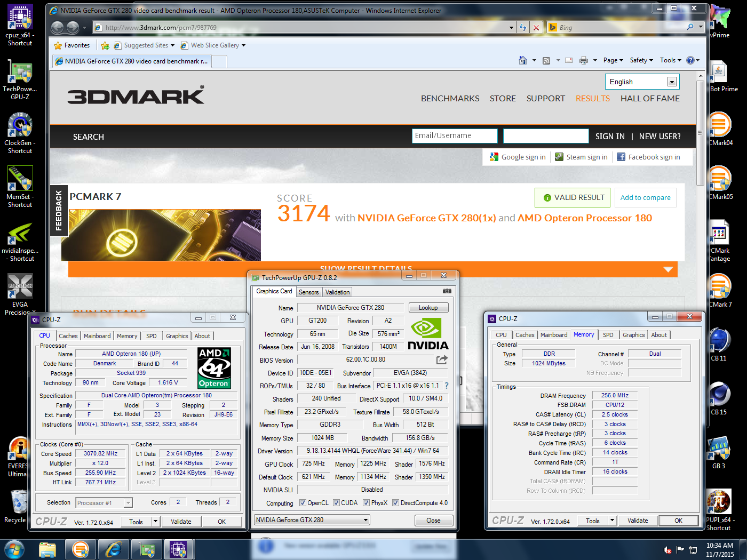Click the FEEDBACK side tab
The width and height of the screenshot is (747, 560).
(58, 210)
